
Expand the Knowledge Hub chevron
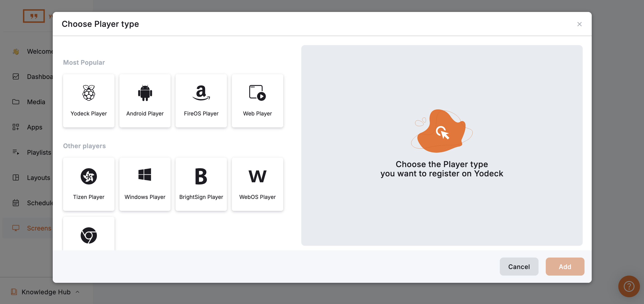coord(78,292)
